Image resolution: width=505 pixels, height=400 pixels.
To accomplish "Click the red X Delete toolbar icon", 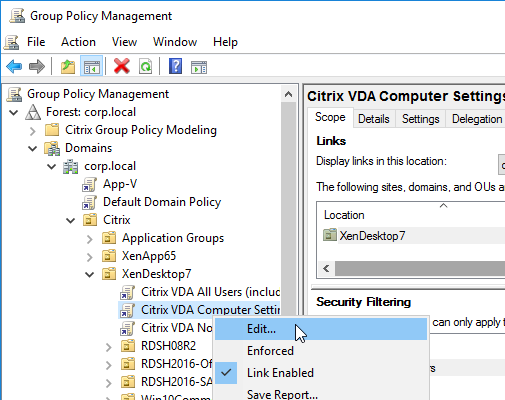I will pos(122,66).
